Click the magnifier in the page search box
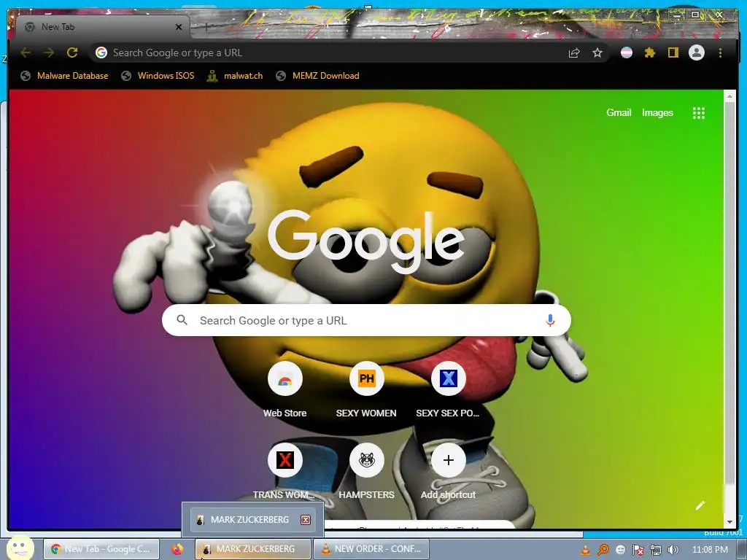Screen dimensions: 747x560 182,320
